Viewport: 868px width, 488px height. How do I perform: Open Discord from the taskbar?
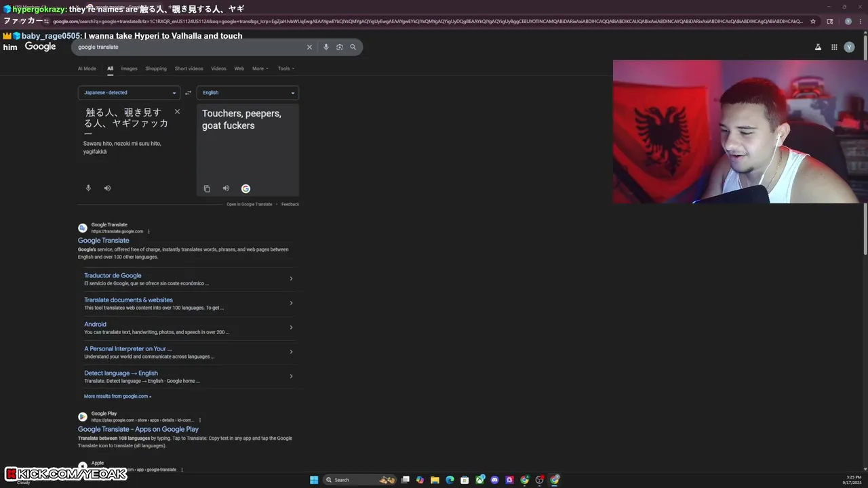coord(494,480)
